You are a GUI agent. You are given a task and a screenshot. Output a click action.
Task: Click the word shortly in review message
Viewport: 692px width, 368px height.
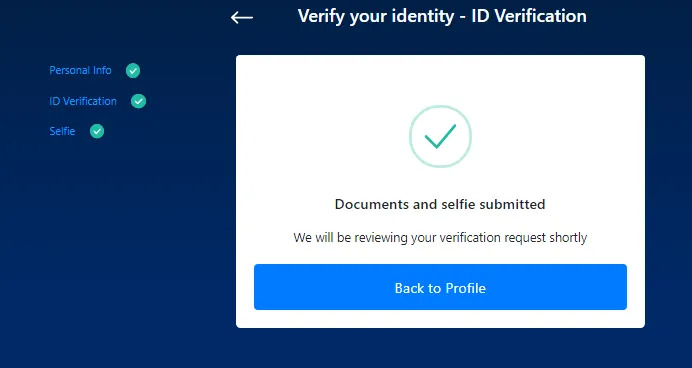568,238
